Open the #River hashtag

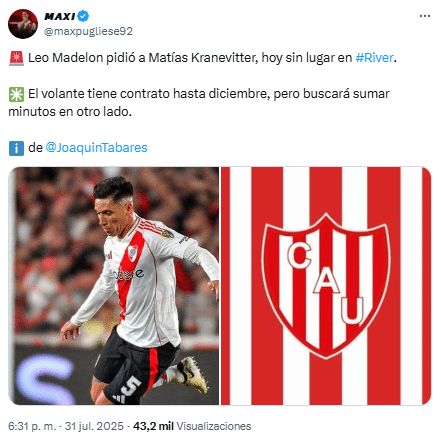(375, 58)
